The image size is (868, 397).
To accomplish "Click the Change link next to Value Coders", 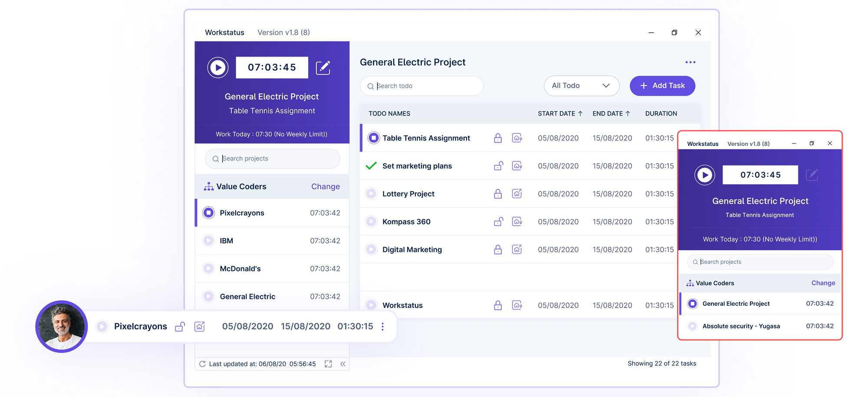I will (x=325, y=186).
